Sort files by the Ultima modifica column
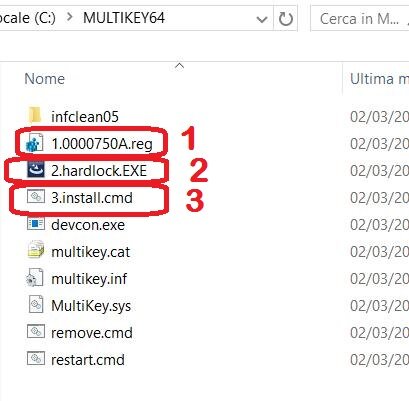409x401 pixels. 379,79
